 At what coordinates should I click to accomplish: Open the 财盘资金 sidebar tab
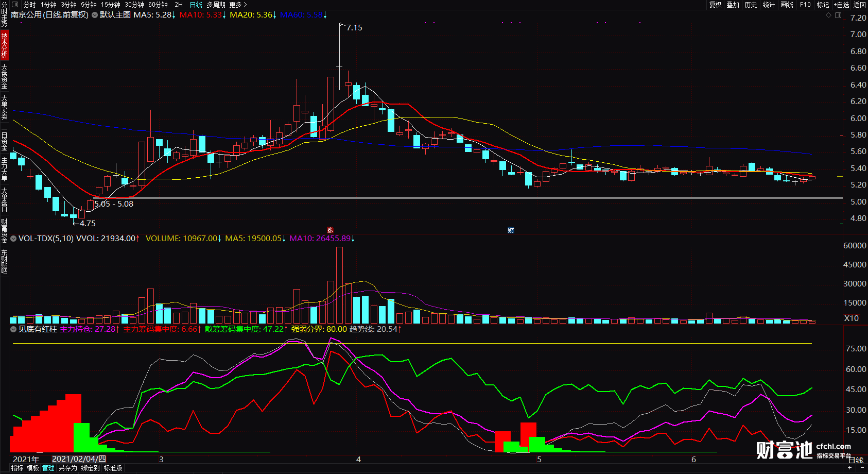click(4, 231)
